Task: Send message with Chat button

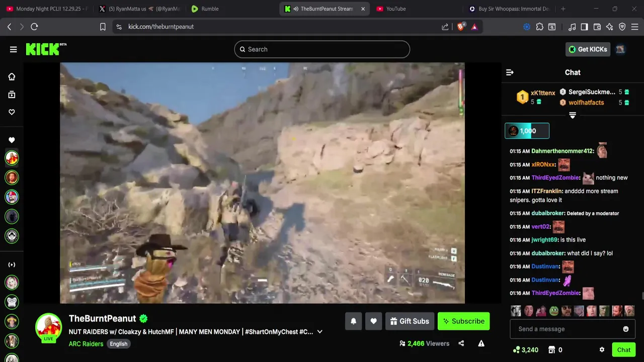Action: 624,350
